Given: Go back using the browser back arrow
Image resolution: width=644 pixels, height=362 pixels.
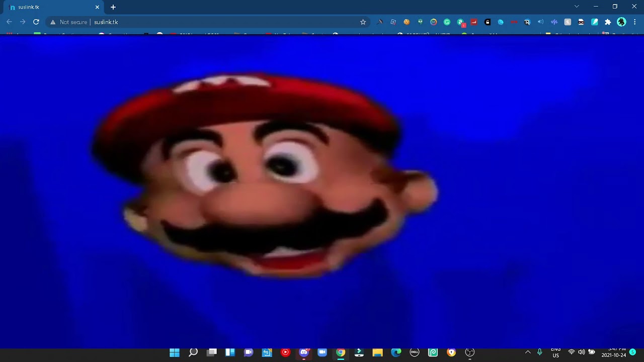Looking at the screenshot, I should pos(9,22).
